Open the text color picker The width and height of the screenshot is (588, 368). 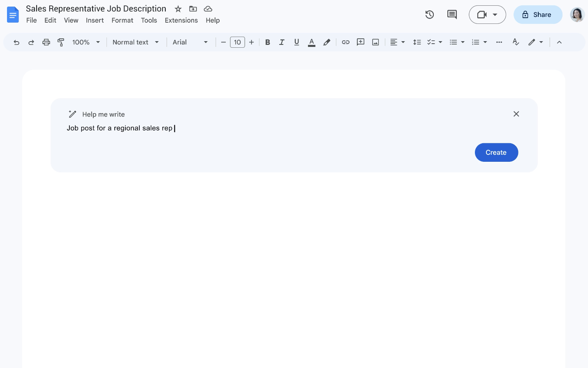(x=312, y=42)
